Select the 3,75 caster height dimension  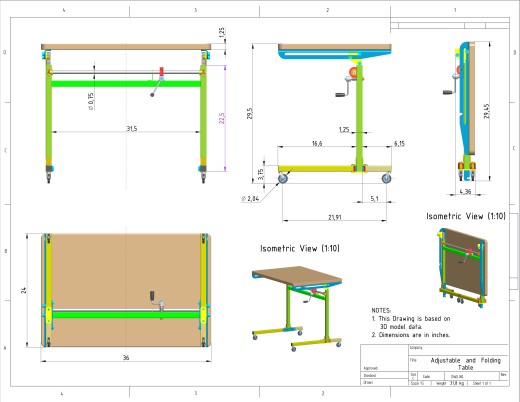pyautogui.click(x=261, y=174)
